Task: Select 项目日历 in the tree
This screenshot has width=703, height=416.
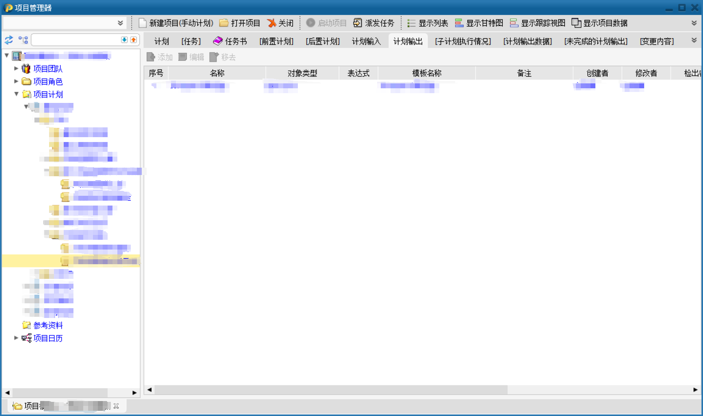Action: click(x=48, y=338)
